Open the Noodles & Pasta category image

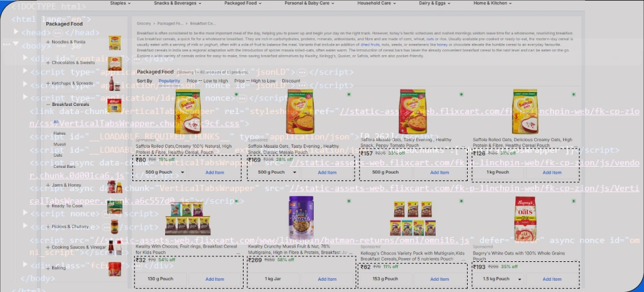115,43
